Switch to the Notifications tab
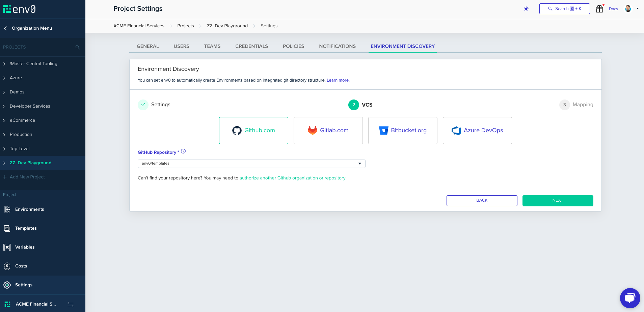644x312 pixels. (337, 46)
